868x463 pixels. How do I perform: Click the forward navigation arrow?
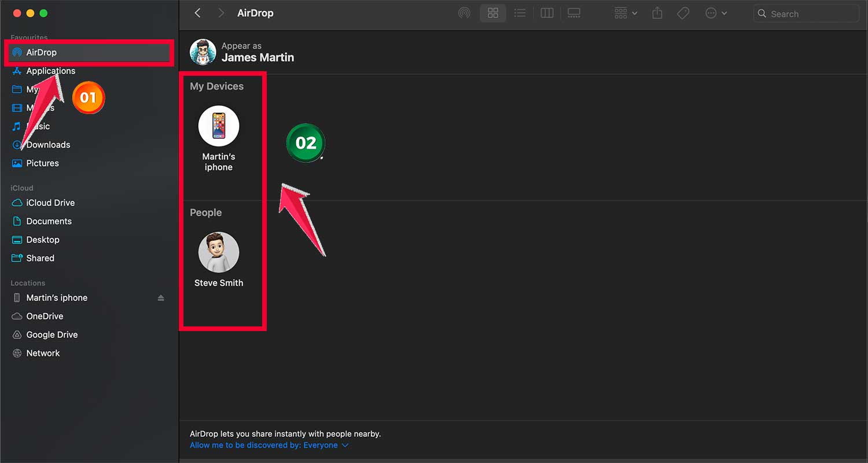pos(220,13)
